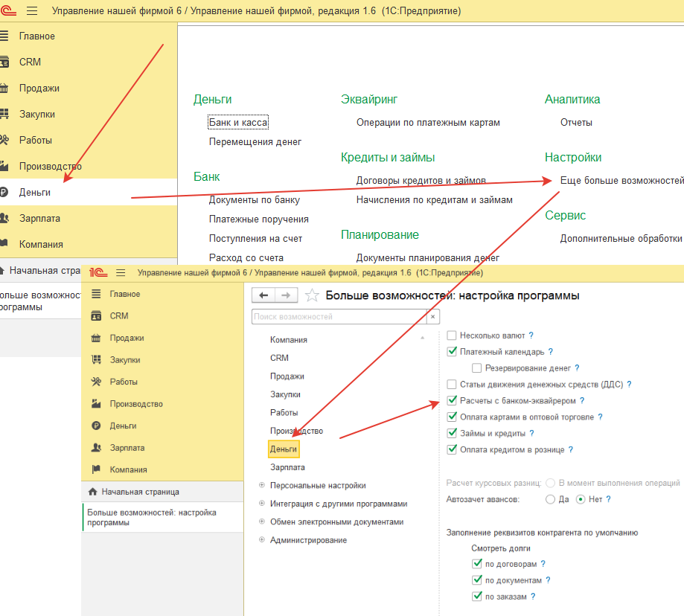Open hamburger menu in front window title bar

point(121,272)
